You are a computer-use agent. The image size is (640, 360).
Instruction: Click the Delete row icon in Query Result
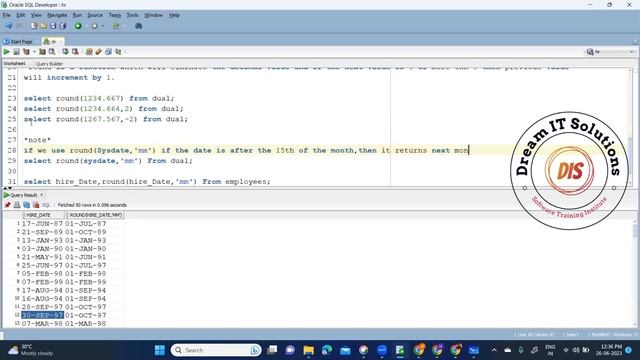point(36,205)
